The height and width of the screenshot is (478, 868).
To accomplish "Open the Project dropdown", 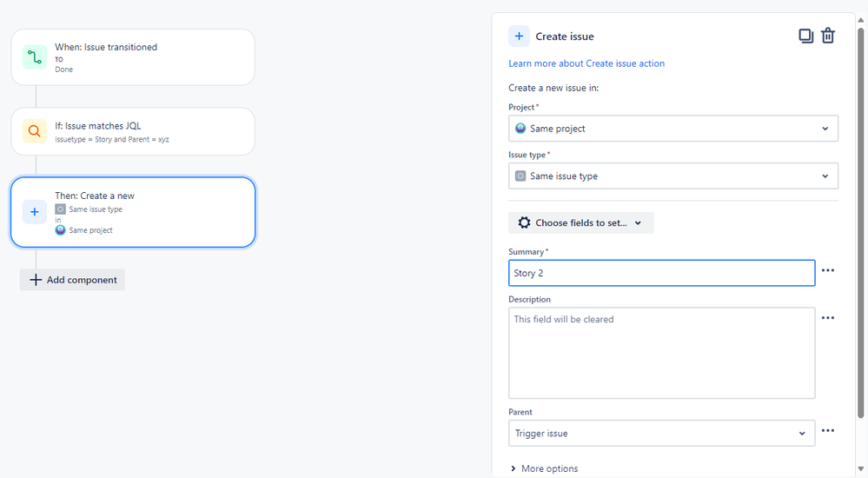I will pyautogui.click(x=673, y=129).
